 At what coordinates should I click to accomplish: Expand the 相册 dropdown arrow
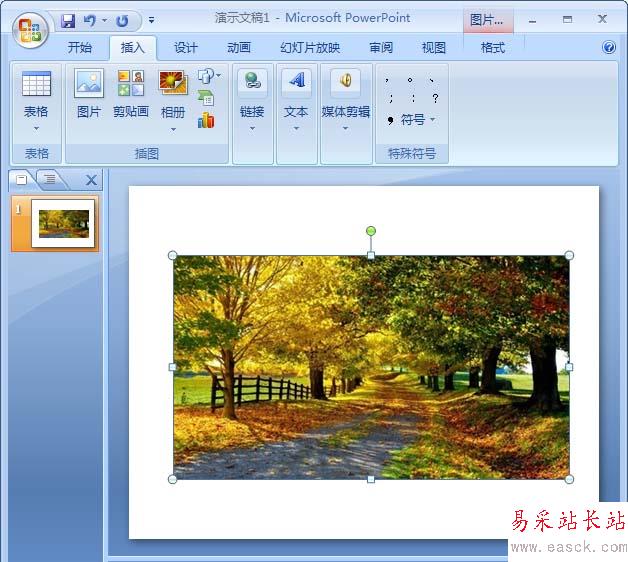coord(173,129)
